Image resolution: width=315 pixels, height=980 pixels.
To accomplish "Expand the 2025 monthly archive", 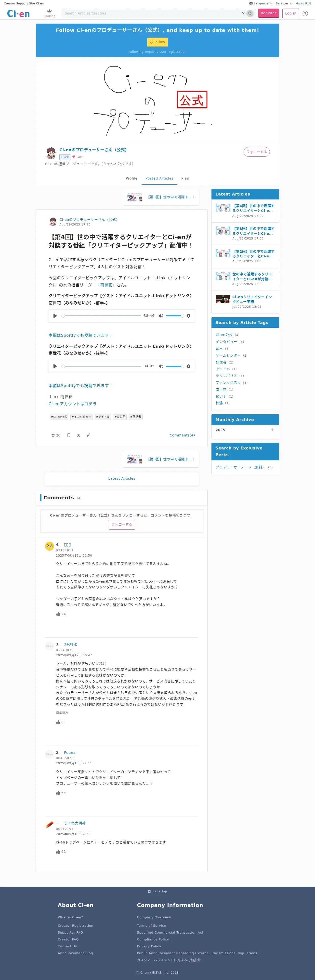I will pos(272,430).
